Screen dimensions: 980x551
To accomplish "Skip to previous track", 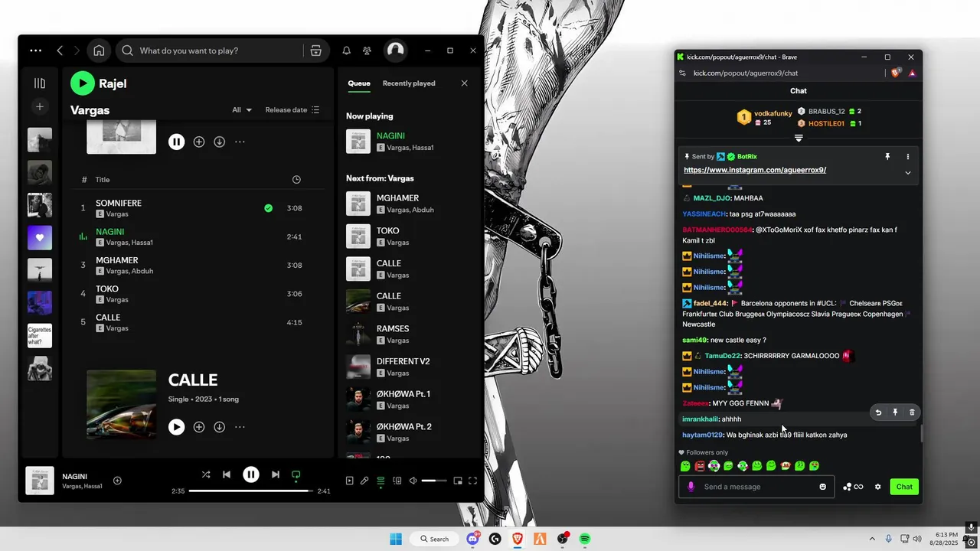I will (227, 474).
